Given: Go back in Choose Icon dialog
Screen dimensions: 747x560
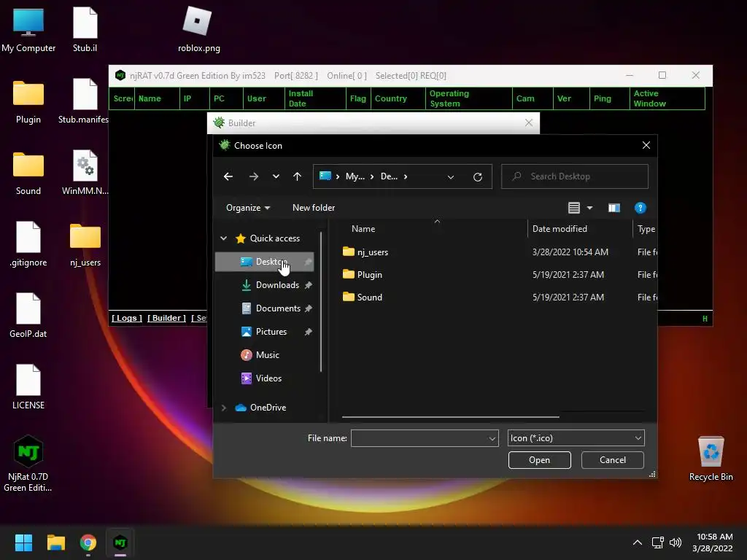Looking at the screenshot, I should tap(228, 176).
